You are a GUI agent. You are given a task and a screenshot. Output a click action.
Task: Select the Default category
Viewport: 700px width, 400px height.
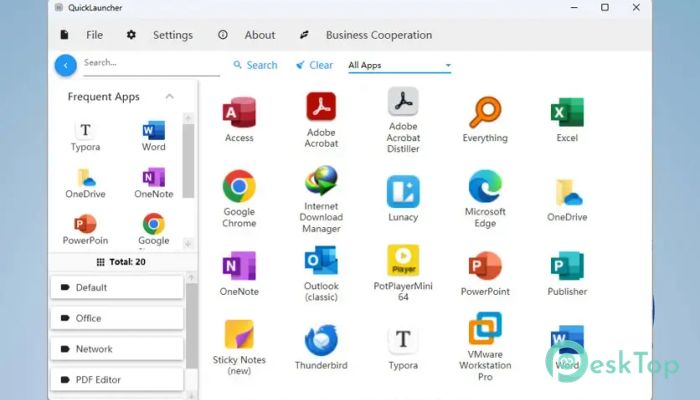(117, 288)
